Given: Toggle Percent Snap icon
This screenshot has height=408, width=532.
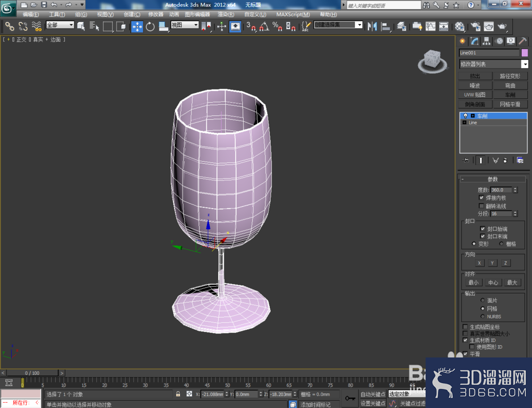Looking at the screenshot, I should point(277,27).
